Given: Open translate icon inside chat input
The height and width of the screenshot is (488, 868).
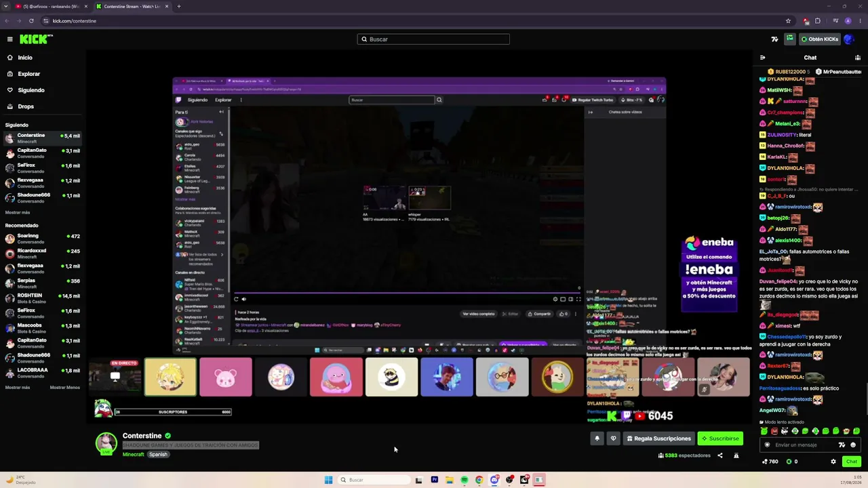Looking at the screenshot, I should (842, 445).
